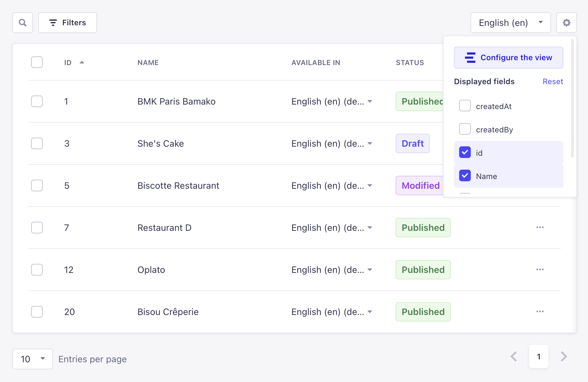
Task: Open actions menu for Oplato row
Action: tap(539, 270)
